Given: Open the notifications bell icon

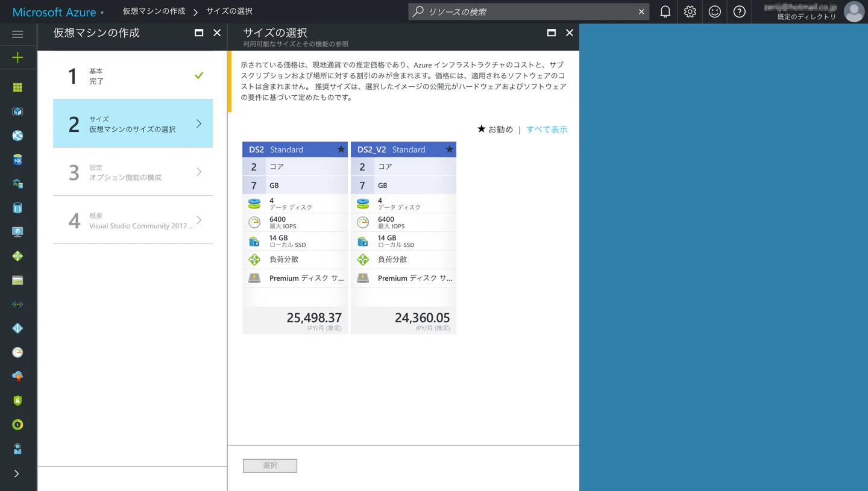Looking at the screenshot, I should [x=665, y=11].
